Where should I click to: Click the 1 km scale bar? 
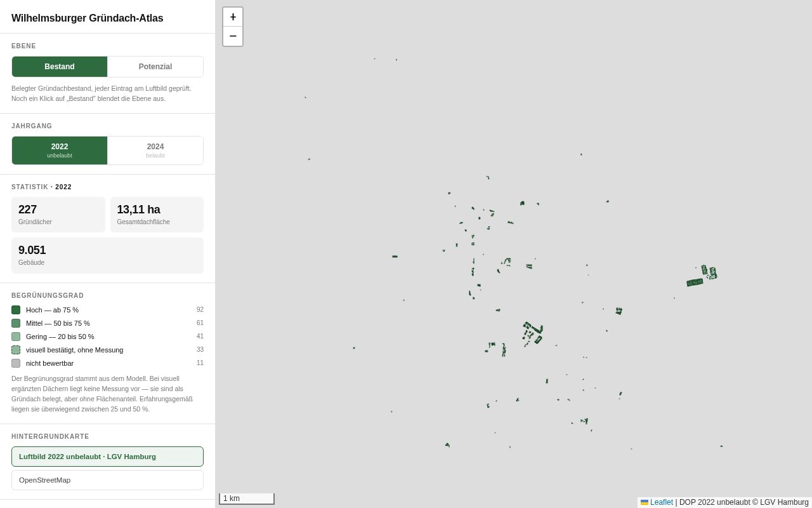pyautogui.click(x=247, y=498)
